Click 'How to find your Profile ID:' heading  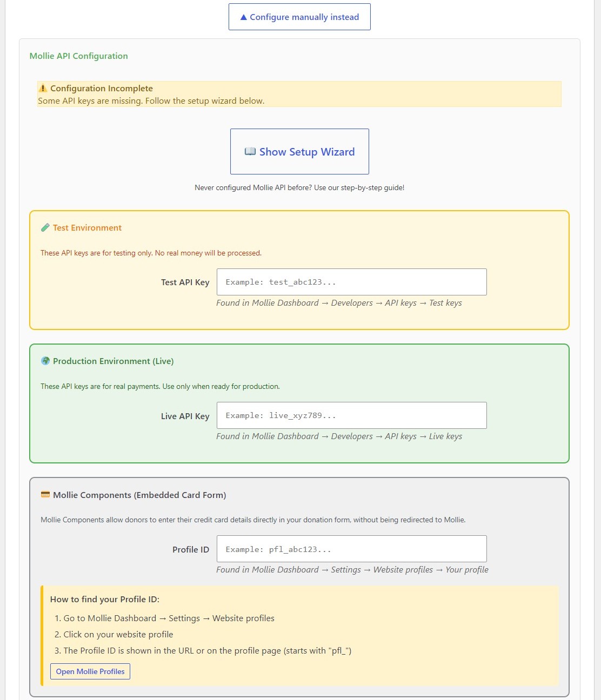(105, 599)
